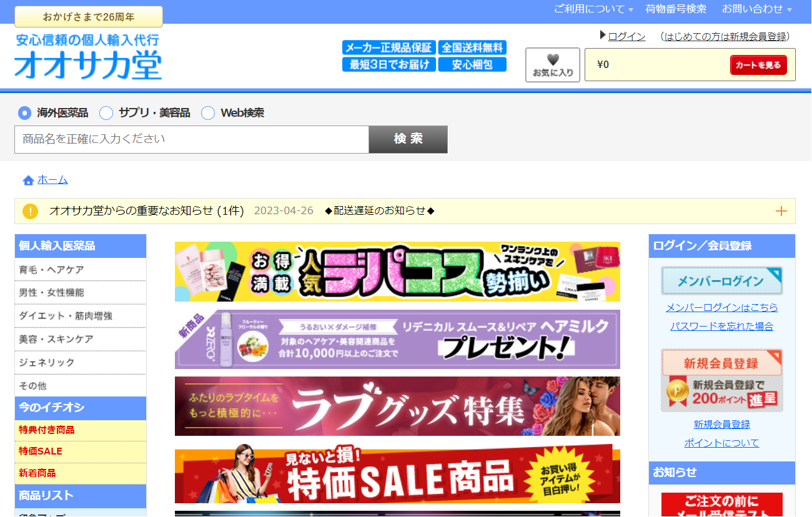Open the お問い合わせ dropdown menu
The height and width of the screenshot is (517, 812).
(756, 9)
